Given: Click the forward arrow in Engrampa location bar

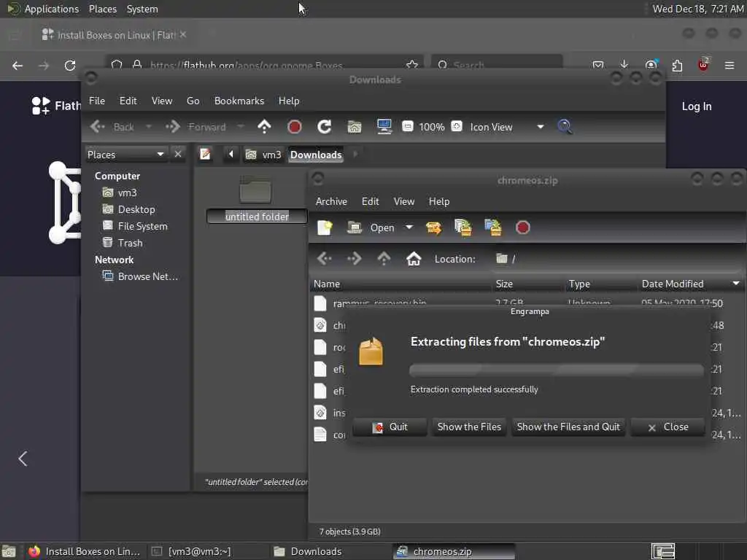Looking at the screenshot, I should coord(354,259).
